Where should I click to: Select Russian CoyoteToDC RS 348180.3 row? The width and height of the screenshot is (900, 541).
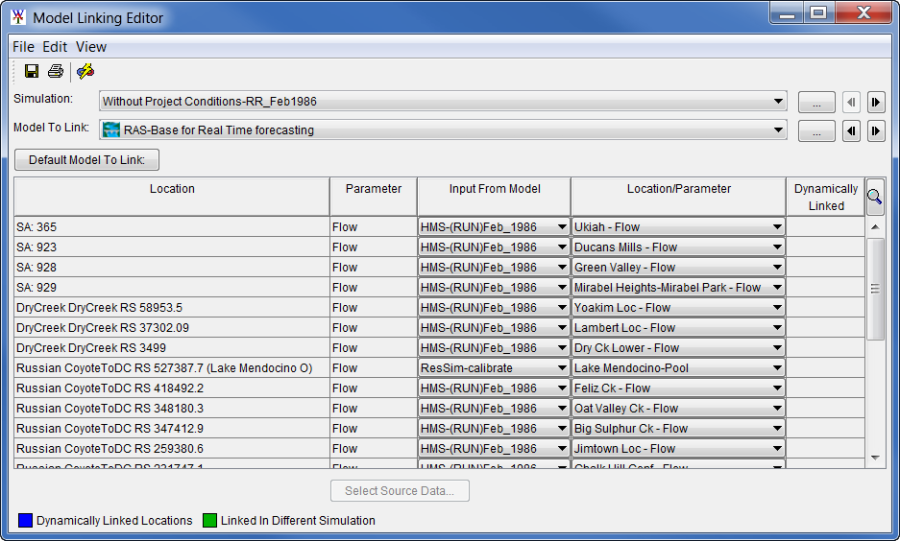[172, 408]
